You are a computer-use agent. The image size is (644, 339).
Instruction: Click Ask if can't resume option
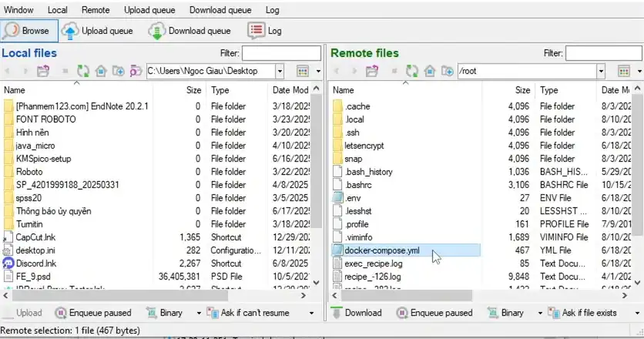click(249, 313)
